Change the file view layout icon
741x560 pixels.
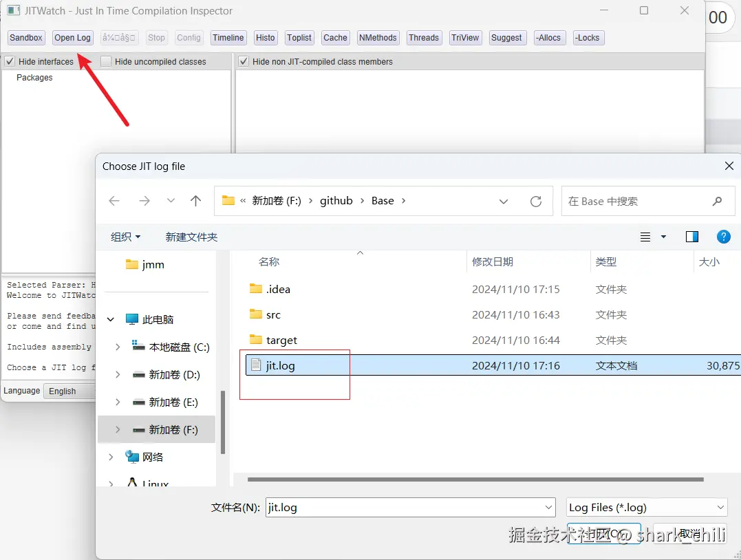(x=645, y=237)
